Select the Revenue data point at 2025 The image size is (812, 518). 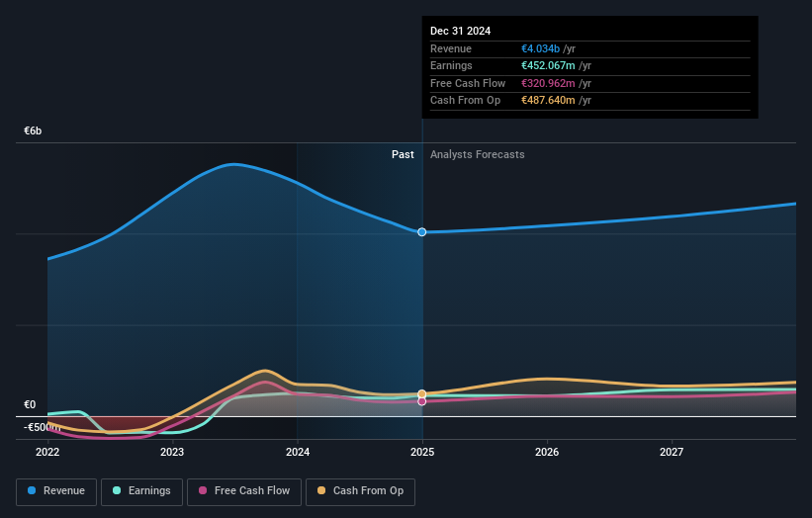pyautogui.click(x=422, y=232)
